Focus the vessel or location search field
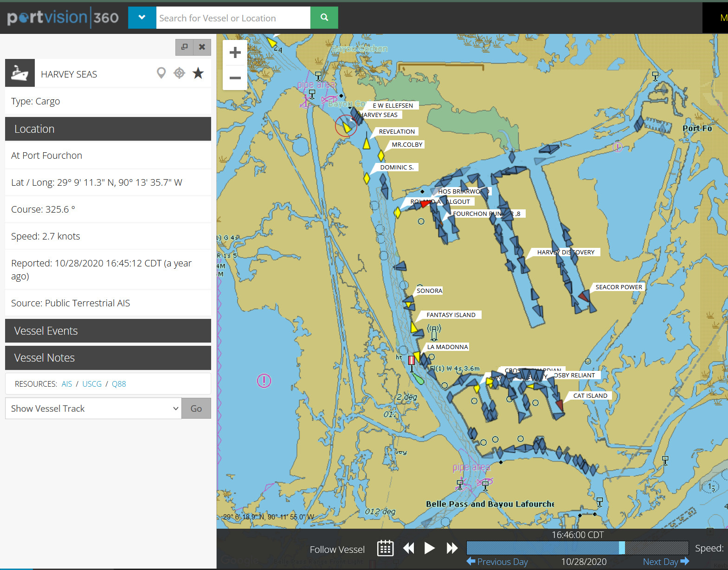This screenshot has height=570, width=728. pos(233,18)
